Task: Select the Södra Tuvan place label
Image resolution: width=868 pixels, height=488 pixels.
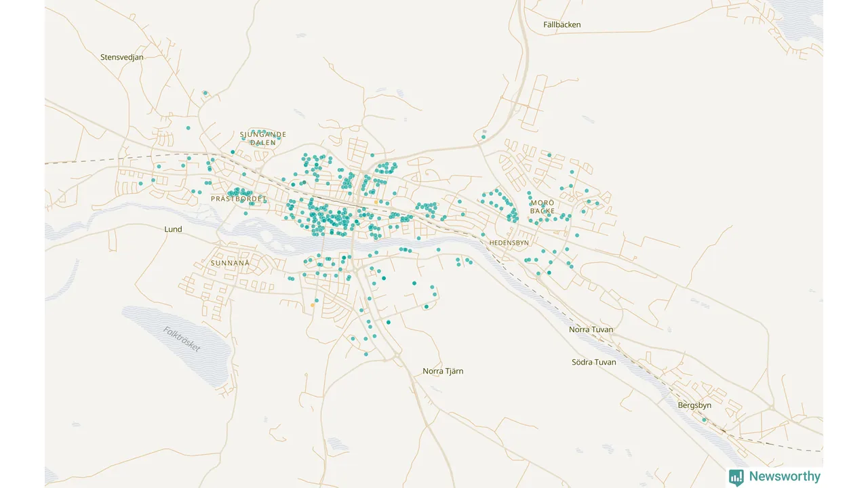Action: 593,363
